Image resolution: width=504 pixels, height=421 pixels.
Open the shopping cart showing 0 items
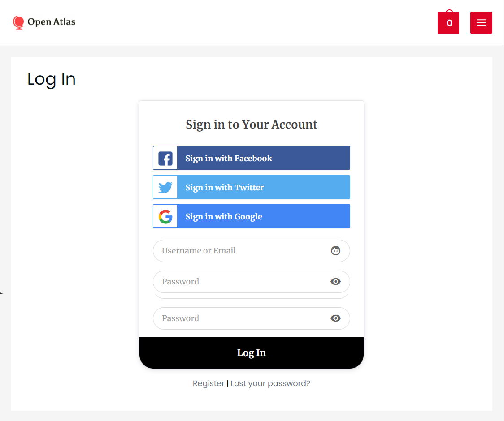point(448,23)
